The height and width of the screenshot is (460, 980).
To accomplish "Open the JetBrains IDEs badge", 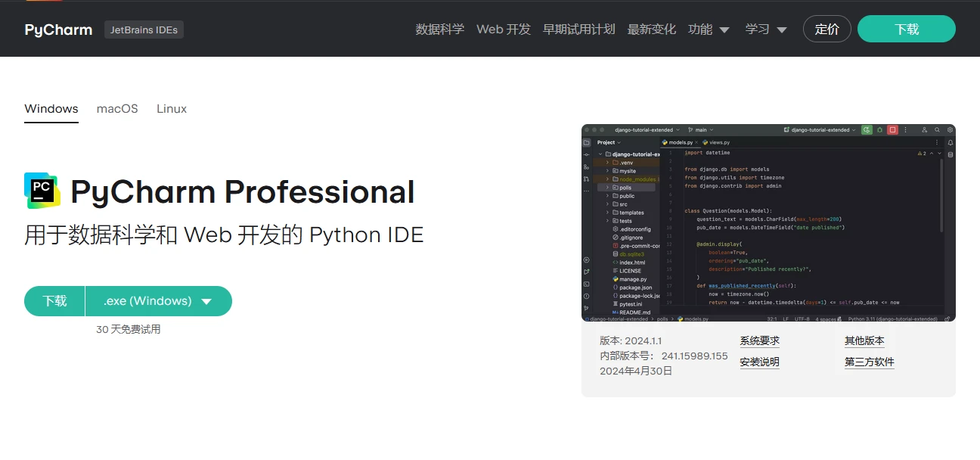I will [144, 30].
